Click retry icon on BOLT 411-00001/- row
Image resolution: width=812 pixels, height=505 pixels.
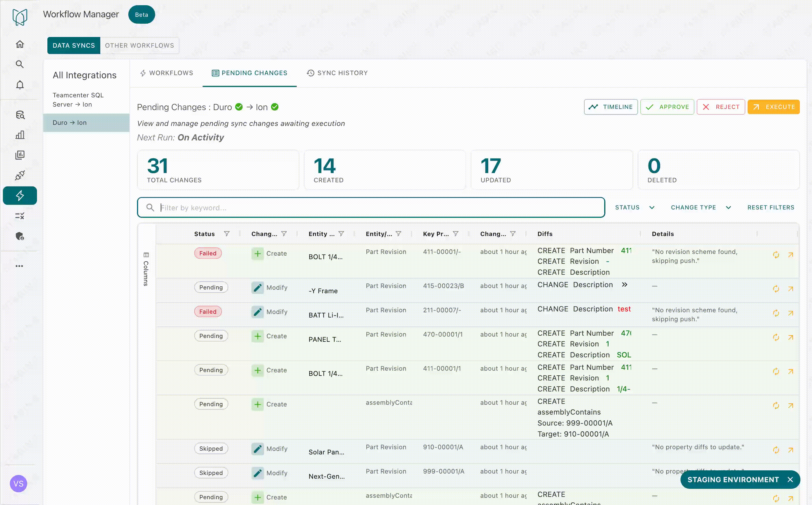[776, 255]
